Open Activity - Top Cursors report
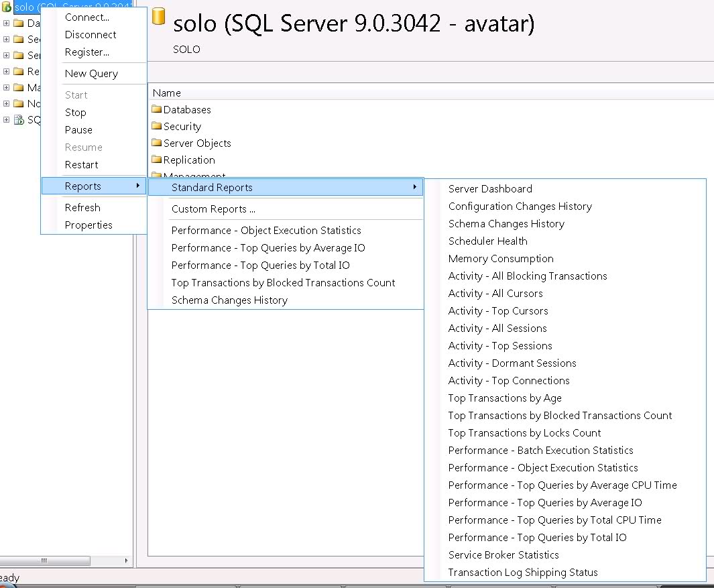This screenshot has height=588, width=714. coord(498,311)
